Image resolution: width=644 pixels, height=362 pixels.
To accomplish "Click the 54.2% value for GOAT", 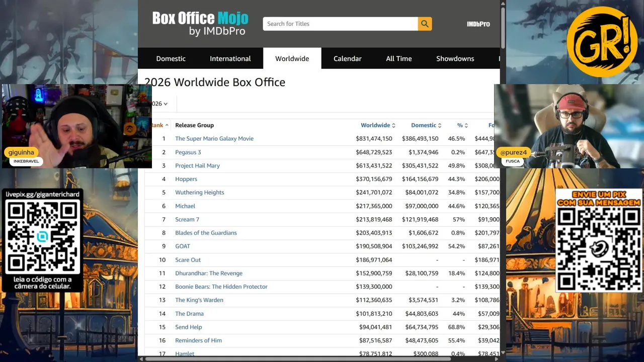I will (456, 246).
